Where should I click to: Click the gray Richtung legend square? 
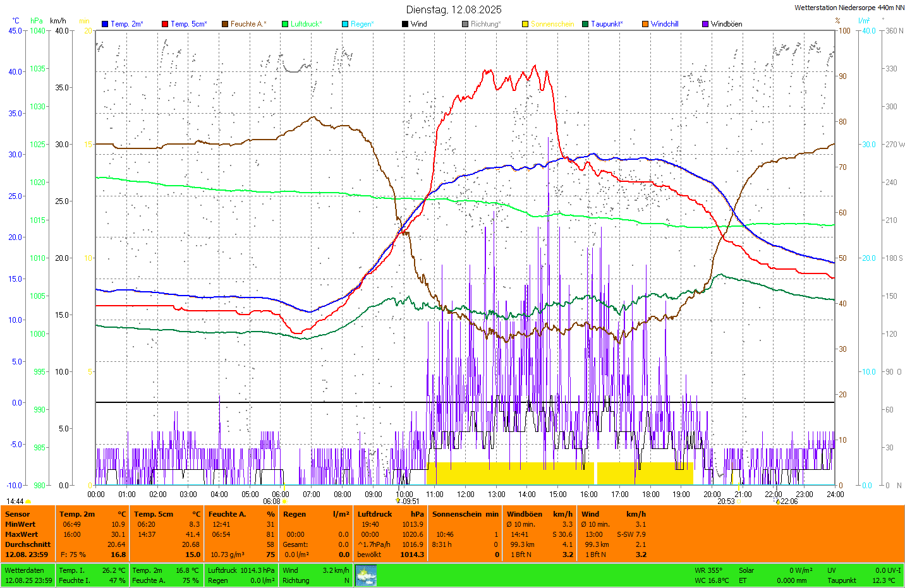pos(465,24)
